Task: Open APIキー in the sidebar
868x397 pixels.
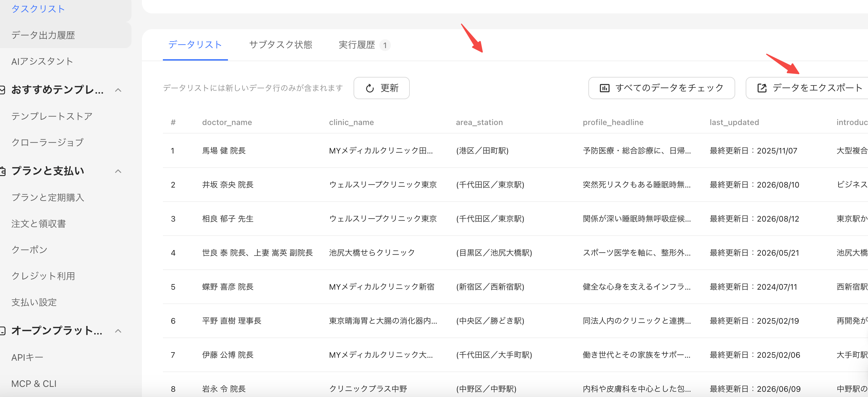Action: pos(27,357)
